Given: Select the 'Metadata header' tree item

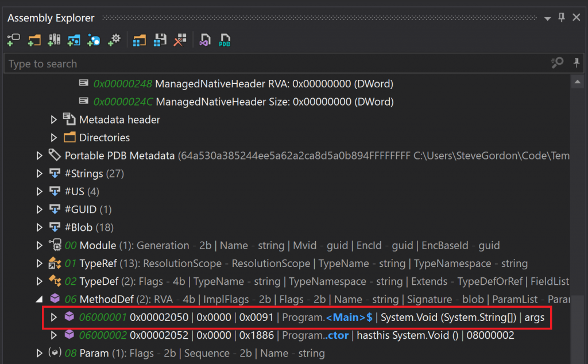Looking at the screenshot, I should click(x=119, y=119).
